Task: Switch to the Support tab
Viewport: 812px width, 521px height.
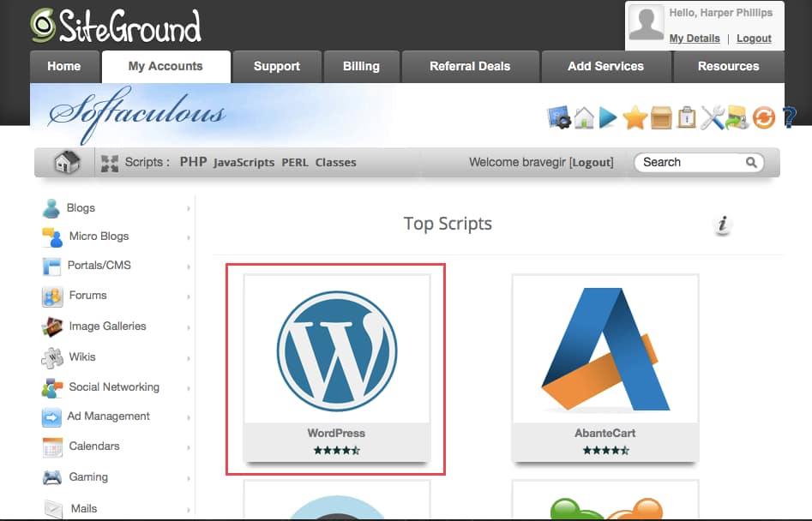Action: (x=277, y=66)
